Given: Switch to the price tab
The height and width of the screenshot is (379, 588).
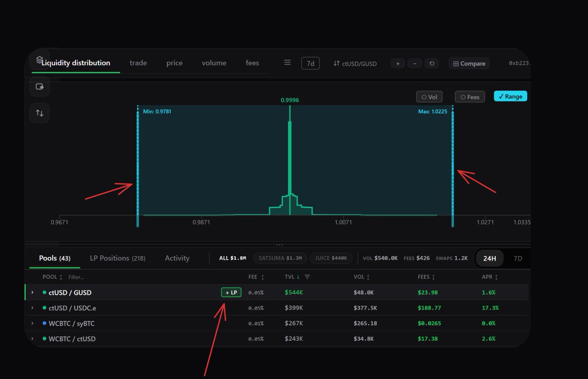Looking at the screenshot, I should 174,63.
